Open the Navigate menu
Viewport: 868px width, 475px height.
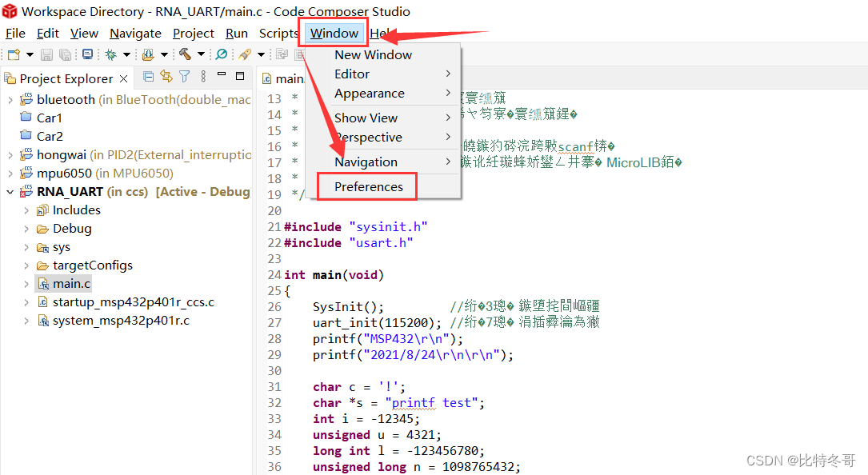135,34
